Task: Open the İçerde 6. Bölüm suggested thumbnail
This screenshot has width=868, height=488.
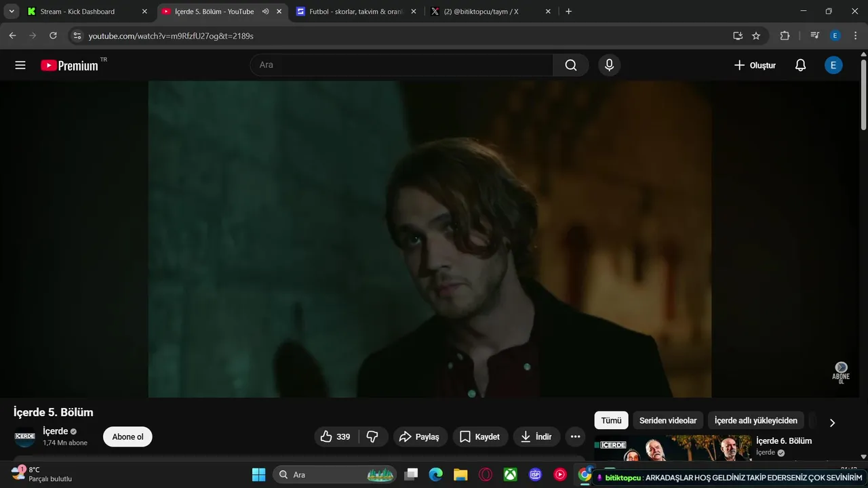Action: coord(672,448)
